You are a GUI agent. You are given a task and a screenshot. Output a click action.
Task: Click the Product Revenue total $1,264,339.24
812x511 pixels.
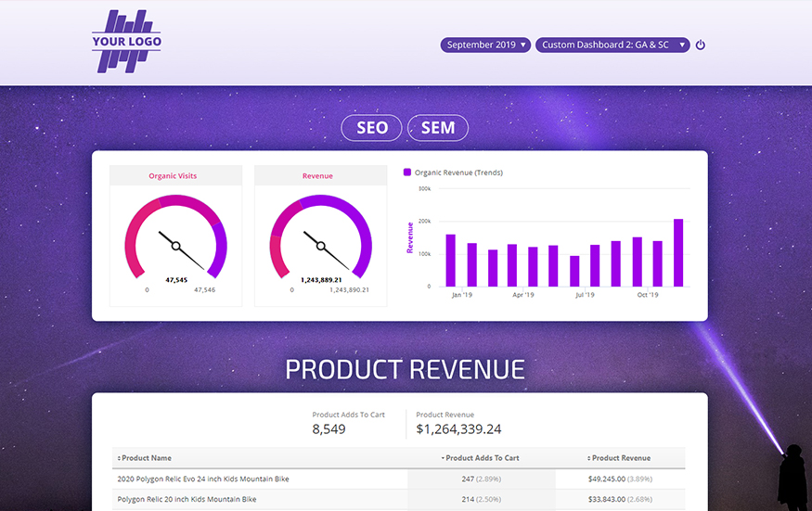458,428
